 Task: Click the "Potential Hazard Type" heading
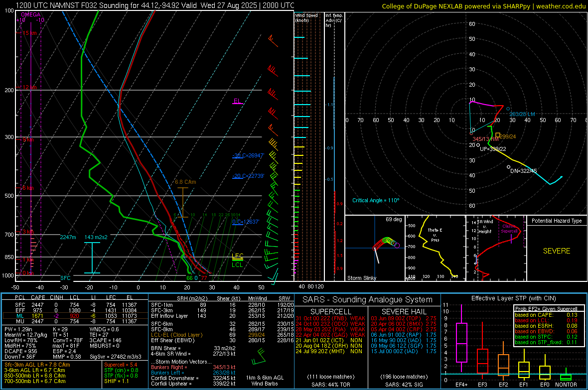click(557, 221)
